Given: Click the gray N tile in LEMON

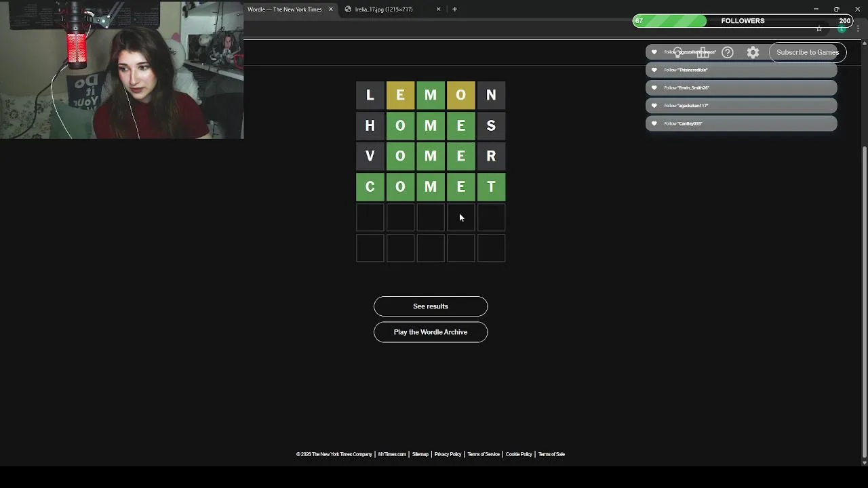Looking at the screenshot, I should tap(491, 96).
